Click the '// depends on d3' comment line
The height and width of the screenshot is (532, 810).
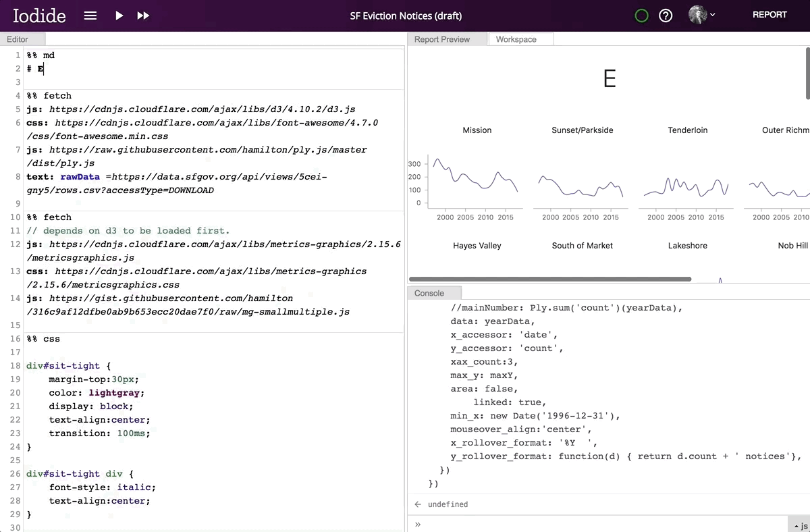128,231
